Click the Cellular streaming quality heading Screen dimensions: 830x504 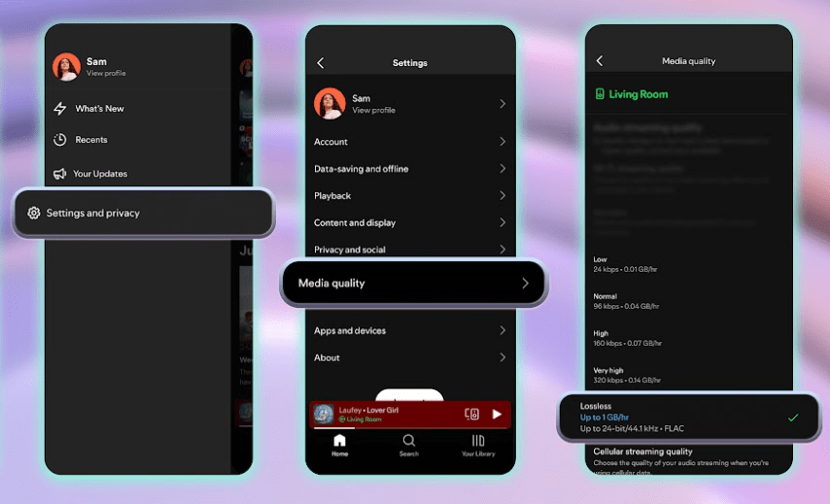click(642, 452)
